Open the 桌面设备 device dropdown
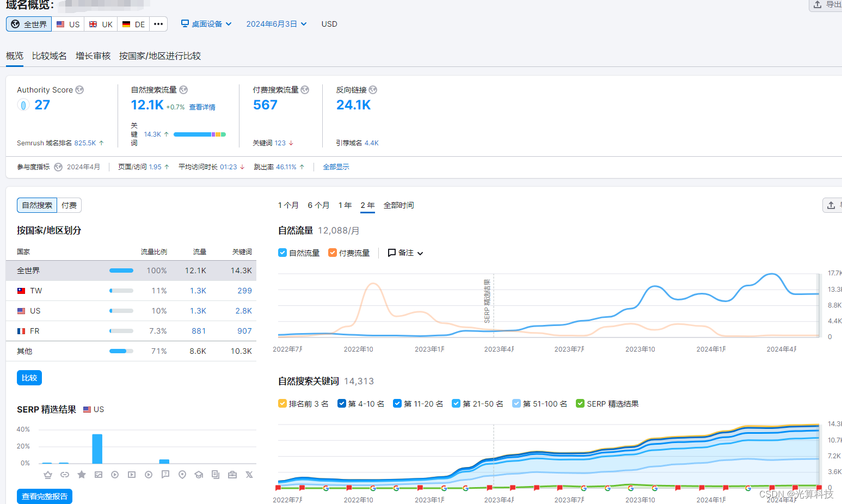 [206, 24]
